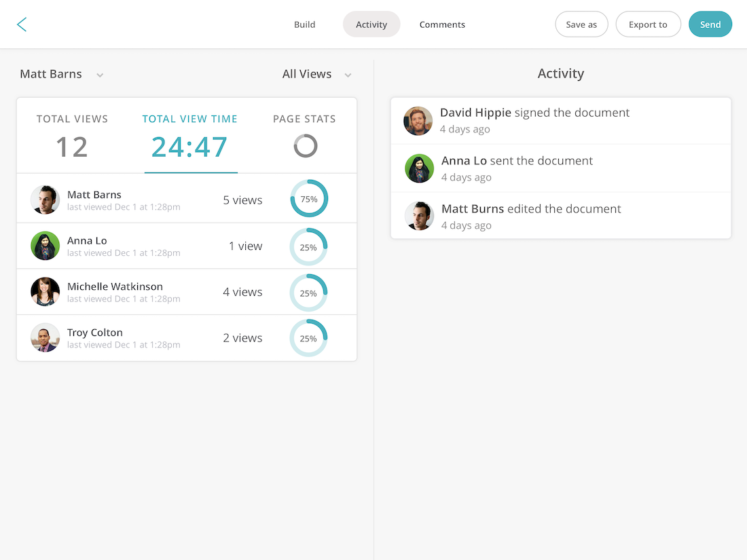This screenshot has height=560, width=747.
Task: Send the document with Send button
Action: click(710, 24)
